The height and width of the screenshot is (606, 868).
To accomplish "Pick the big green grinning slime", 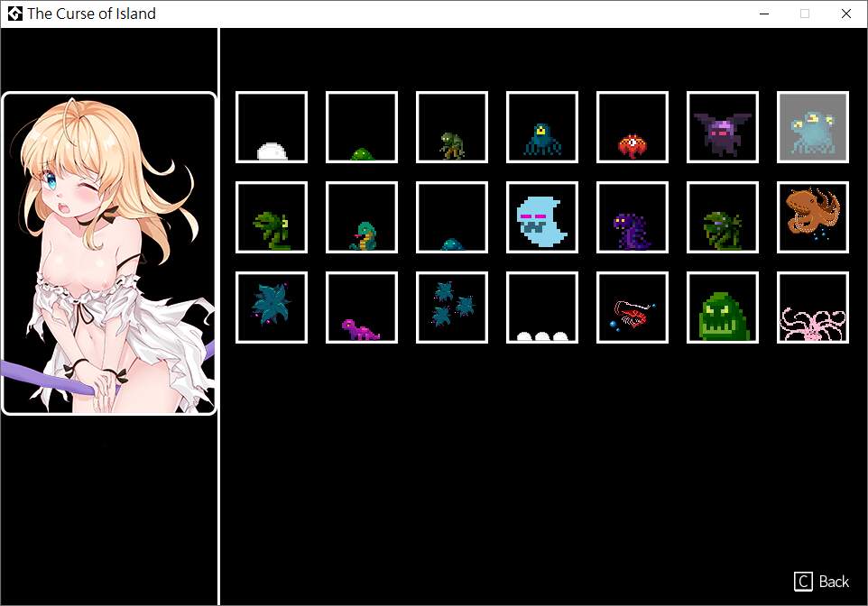I will [x=723, y=308].
